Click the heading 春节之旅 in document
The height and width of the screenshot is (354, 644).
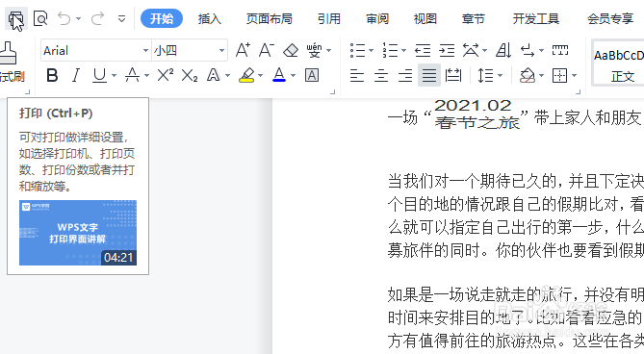coord(477,122)
